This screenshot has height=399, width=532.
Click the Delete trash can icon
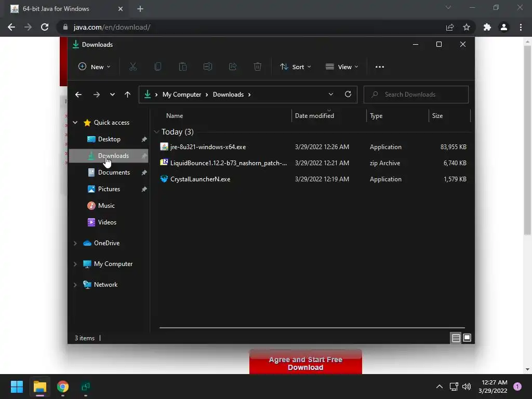(x=258, y=67)
